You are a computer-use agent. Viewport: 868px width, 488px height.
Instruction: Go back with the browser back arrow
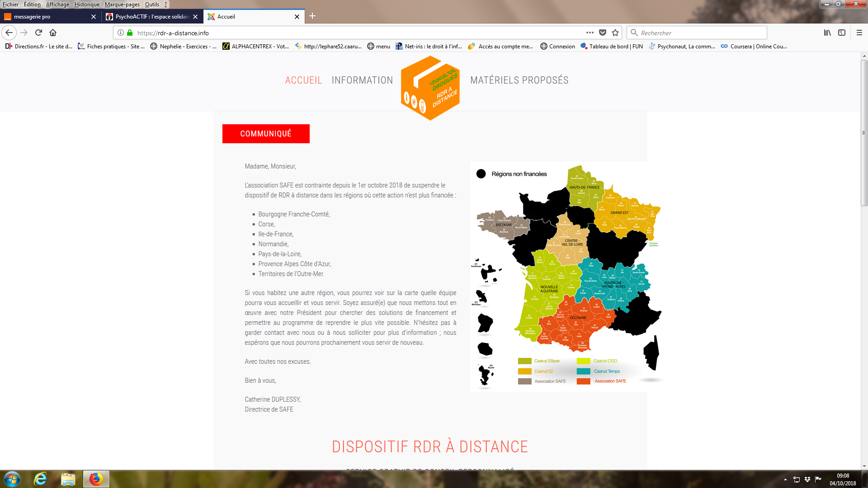point(9,33)
